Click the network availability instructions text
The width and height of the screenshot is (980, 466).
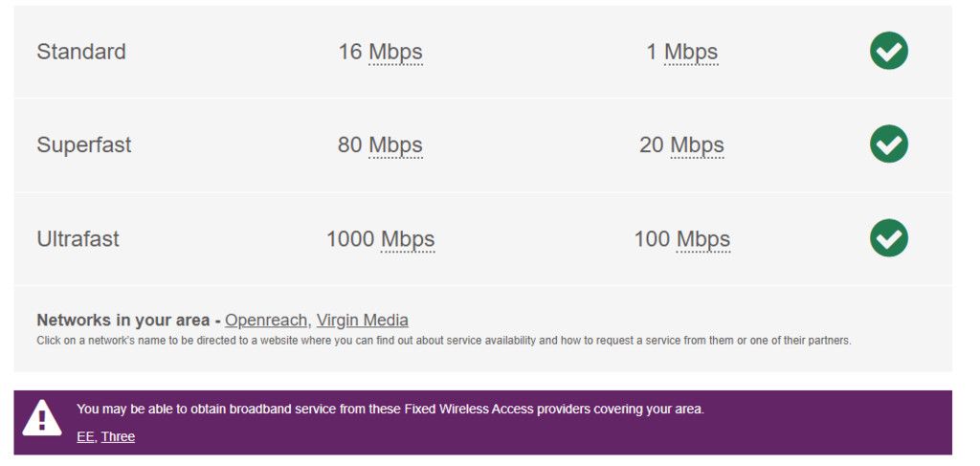(x=443, y=341)
